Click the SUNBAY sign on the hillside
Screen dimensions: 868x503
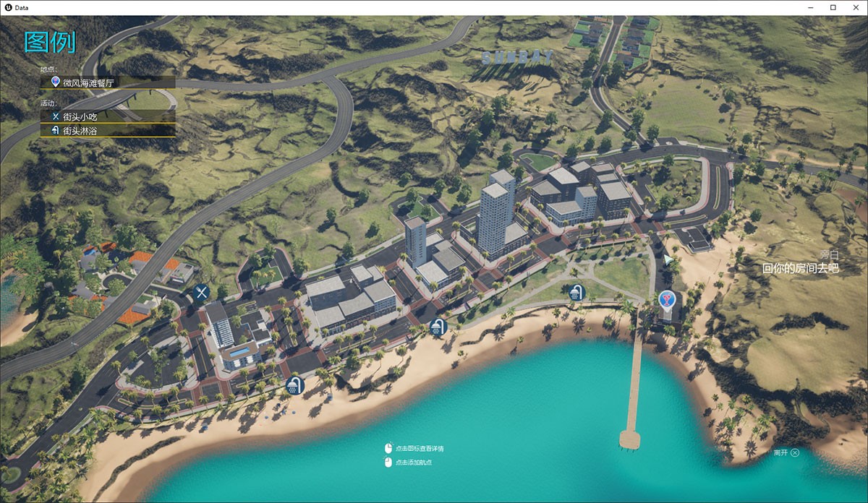(x=517, y=57)
